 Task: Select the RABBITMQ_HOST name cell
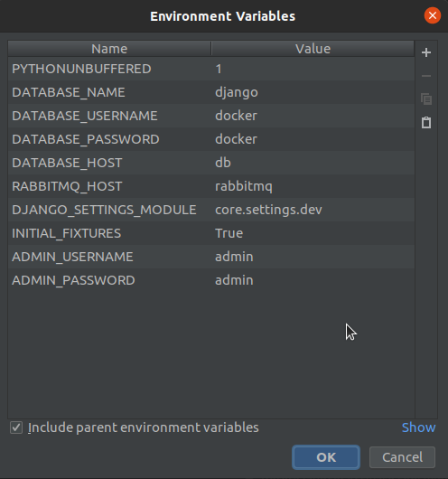click(109, 186)
